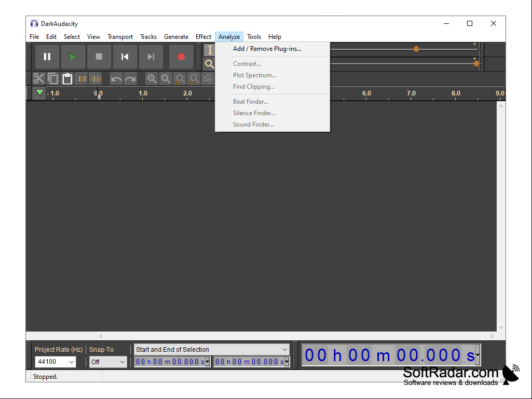The height and width of the screenshot is (399, 532).
Task: Open the Generate menu
Action: (176, 37)
